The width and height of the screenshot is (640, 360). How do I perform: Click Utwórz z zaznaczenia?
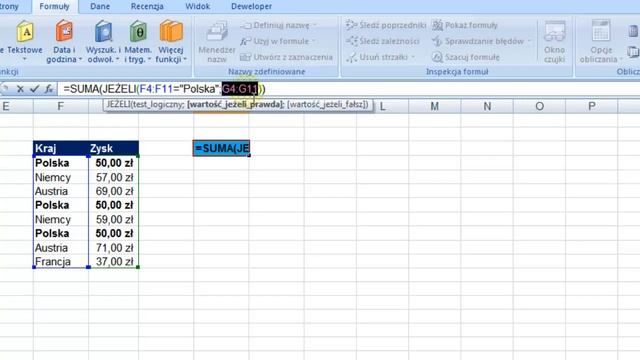click(287, 57)
